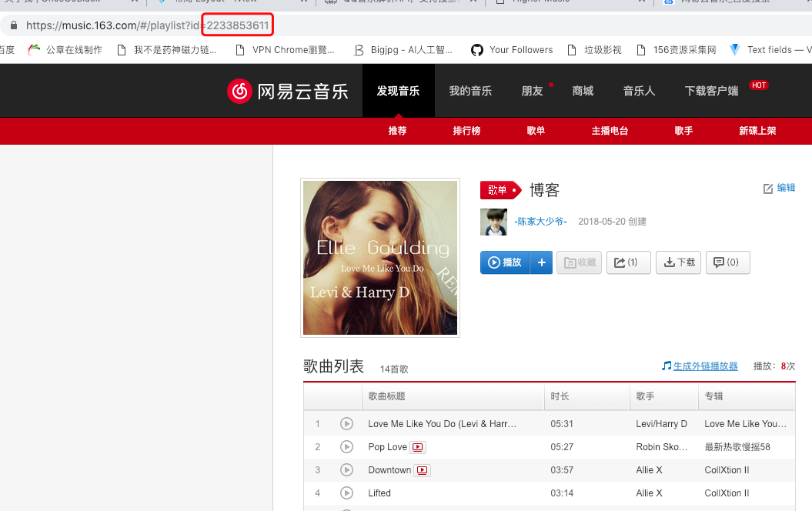Viewport: 812px width, 511px height.
Task: Click the comment button showing (0)
Action: [728, 262]
